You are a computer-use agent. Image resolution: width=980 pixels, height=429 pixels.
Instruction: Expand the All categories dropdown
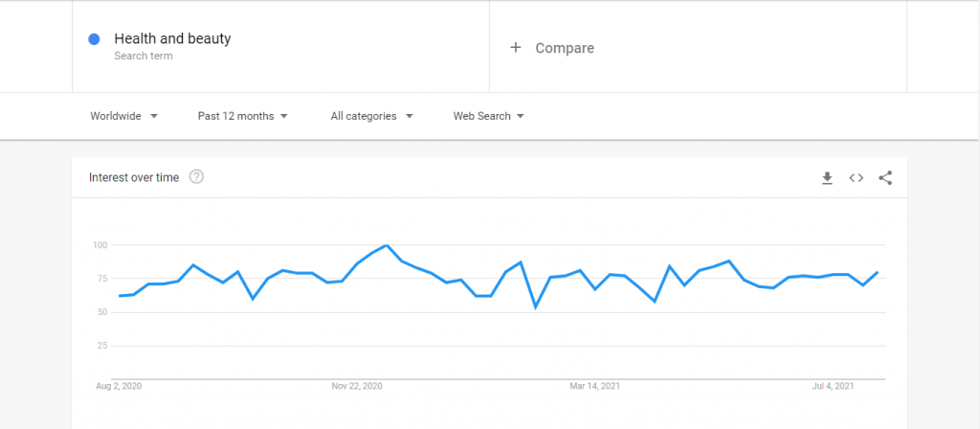click(x=372, y=116)
